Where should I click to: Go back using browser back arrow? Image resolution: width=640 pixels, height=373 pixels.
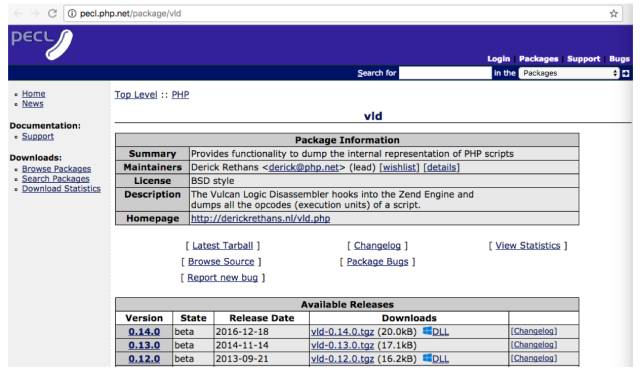[x=18, y=13]
